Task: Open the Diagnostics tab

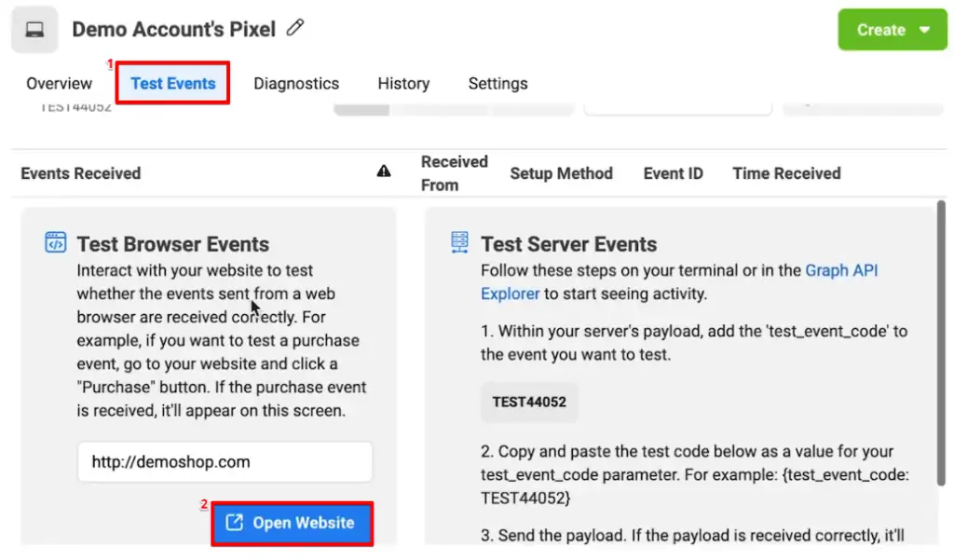Action: [296, 83]
